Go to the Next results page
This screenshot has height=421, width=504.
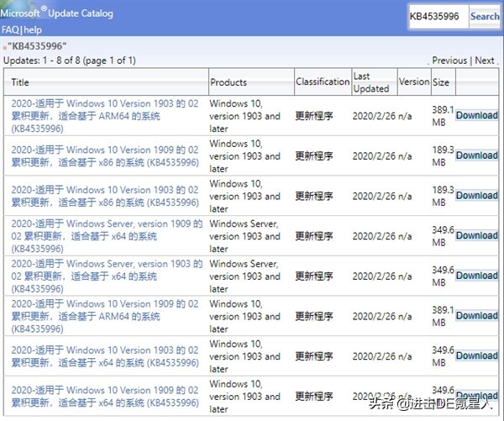point(485,61)
